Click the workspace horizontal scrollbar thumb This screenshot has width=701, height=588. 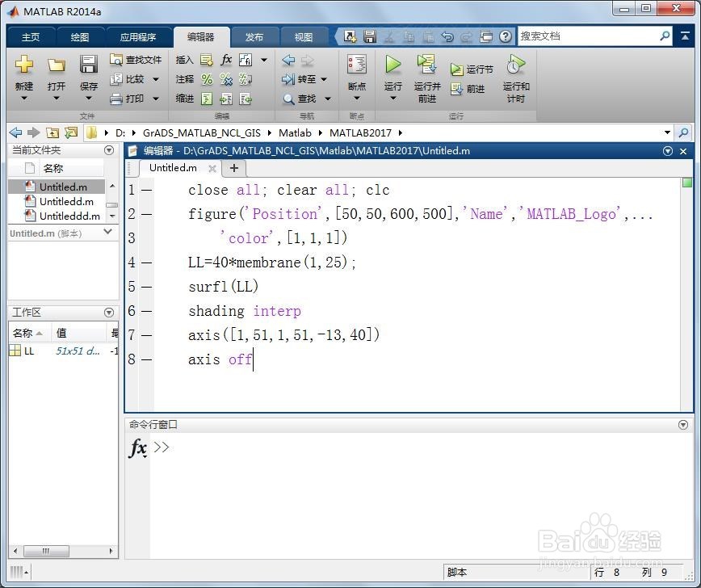(x=46, y=551)
